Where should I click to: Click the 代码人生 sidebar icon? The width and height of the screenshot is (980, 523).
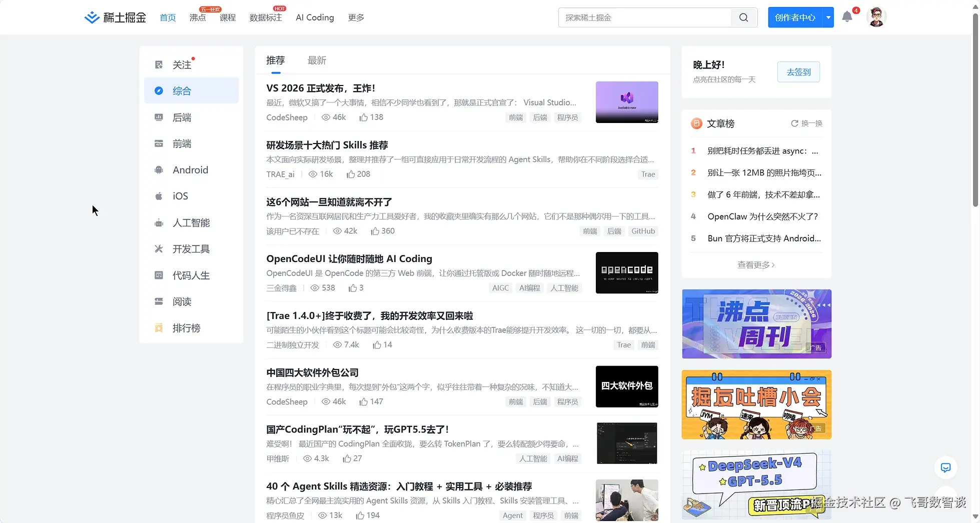(159, 275)
